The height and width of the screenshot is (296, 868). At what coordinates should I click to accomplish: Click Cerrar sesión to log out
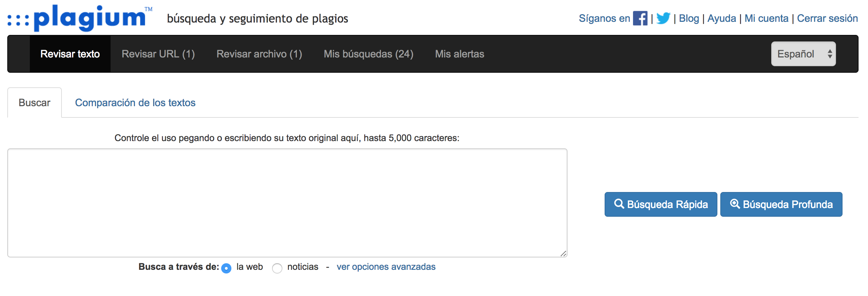pos(827,19)
